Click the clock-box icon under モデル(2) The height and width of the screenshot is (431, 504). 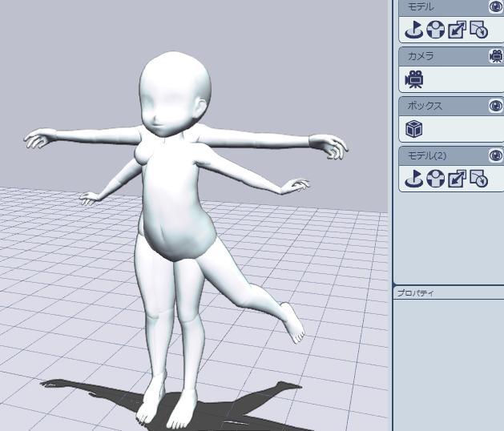478,179
